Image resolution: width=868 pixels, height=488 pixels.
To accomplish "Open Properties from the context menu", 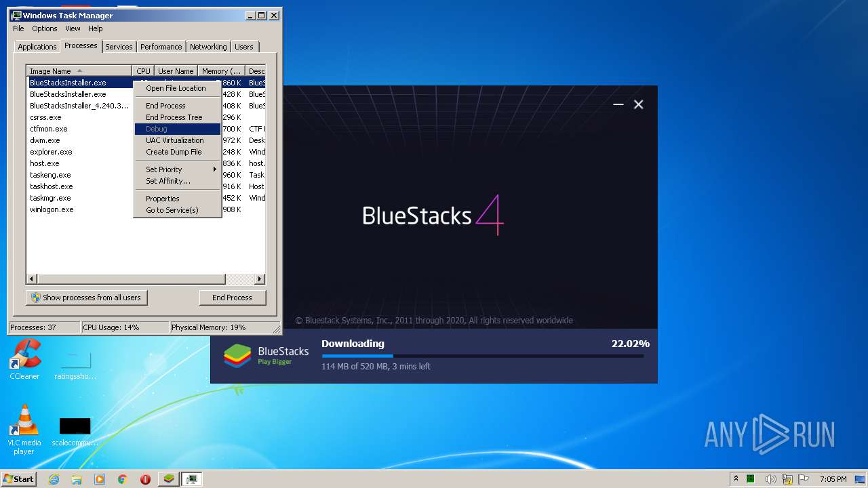I will [x=177, y=199].
